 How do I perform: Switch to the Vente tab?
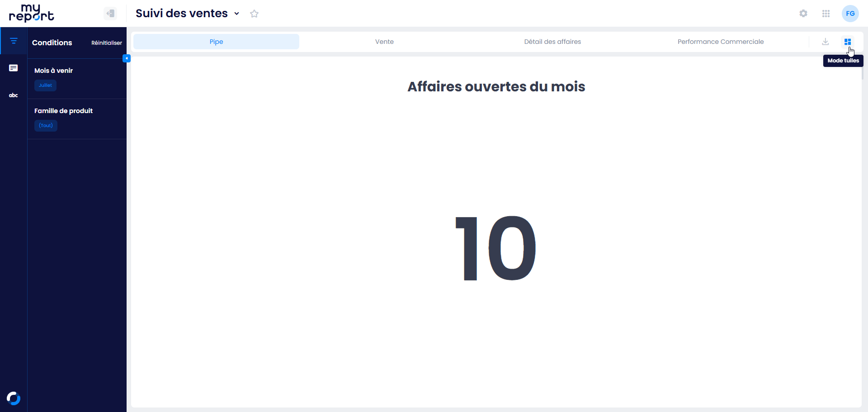[x=384, y=42]
